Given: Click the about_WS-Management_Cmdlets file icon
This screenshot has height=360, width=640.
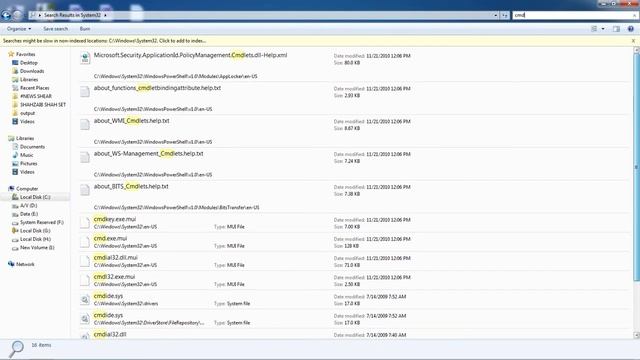Looking at the screenshot, I should pos(85,157).
